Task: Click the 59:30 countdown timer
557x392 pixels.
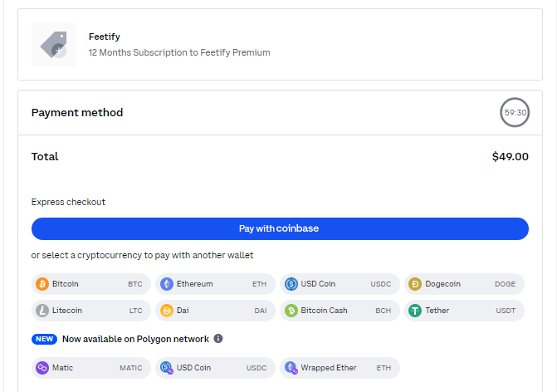Action: 515,112
